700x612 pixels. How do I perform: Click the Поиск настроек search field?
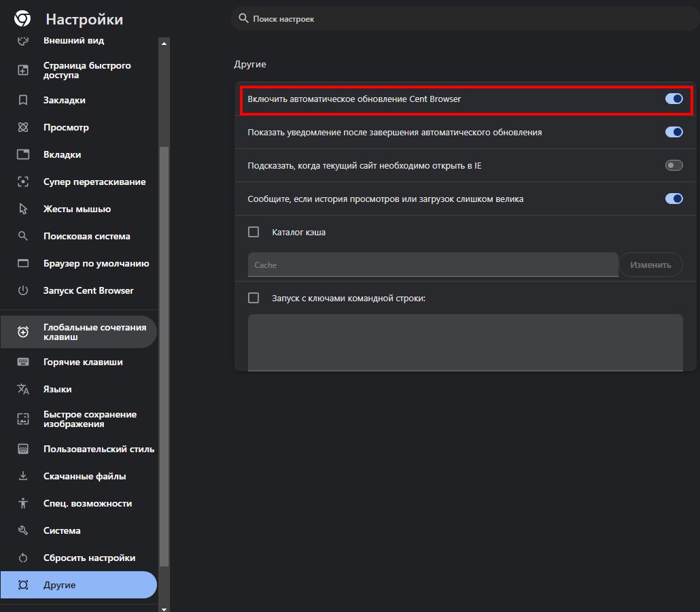click(464, 19)
